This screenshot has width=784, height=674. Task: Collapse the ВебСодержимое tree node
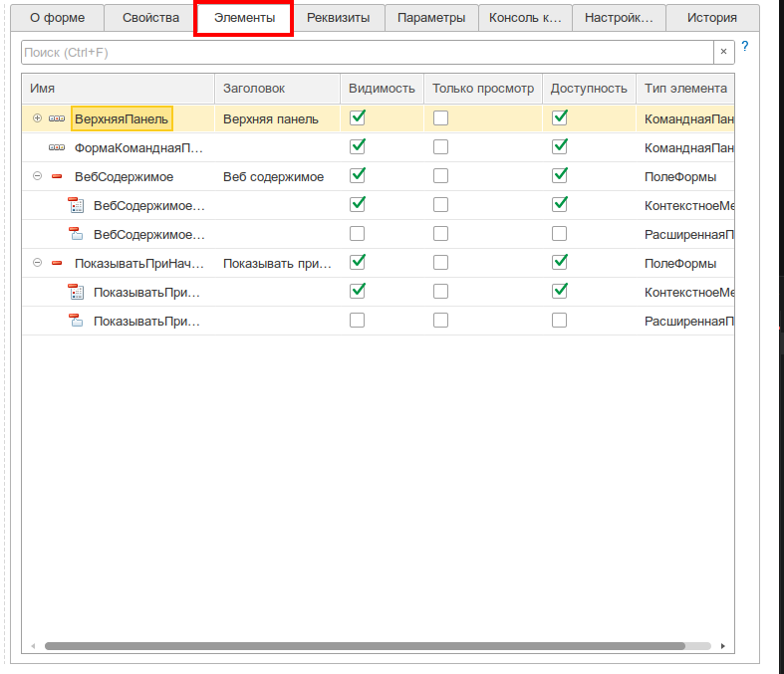pos(37,176)
